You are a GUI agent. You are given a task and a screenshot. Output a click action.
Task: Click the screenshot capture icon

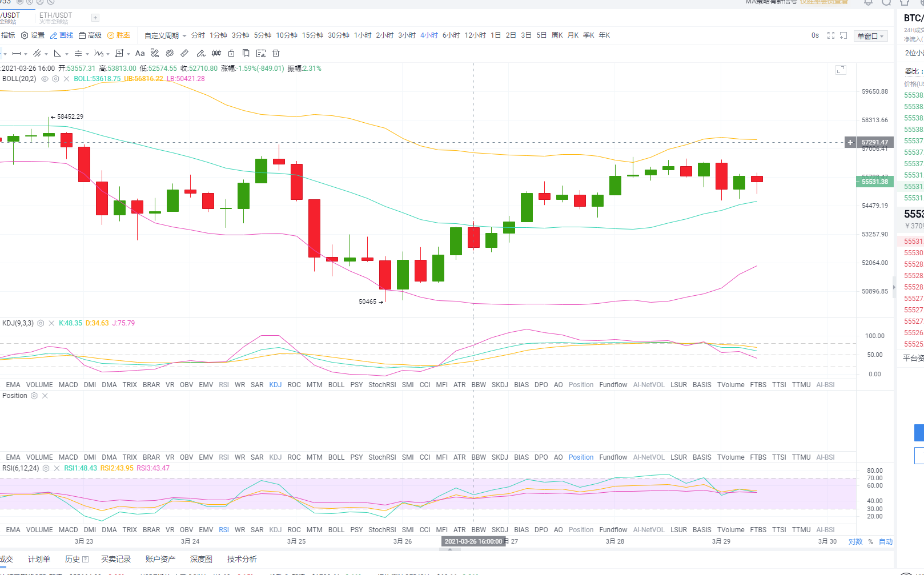843,35
